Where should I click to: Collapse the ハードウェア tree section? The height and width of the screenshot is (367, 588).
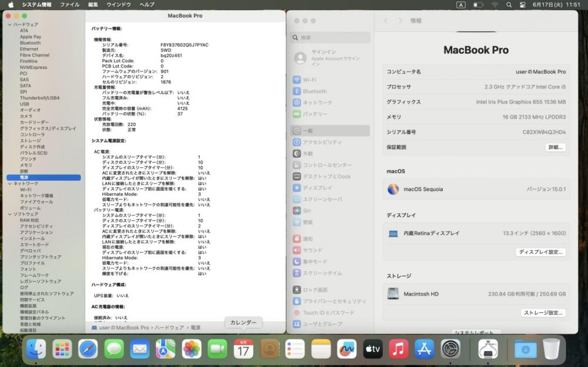[10, 24]
